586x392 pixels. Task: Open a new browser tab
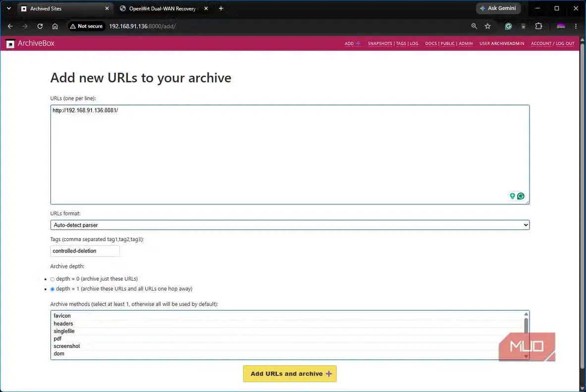[221, 8]
